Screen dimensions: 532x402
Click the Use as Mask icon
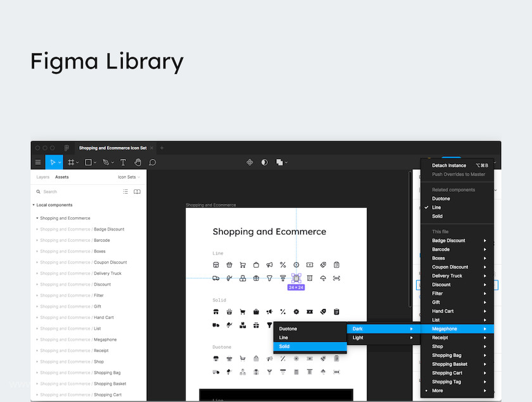coord(264,163)
